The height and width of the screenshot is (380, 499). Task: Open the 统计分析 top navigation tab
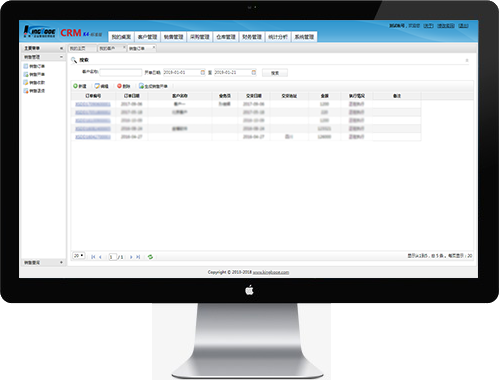point(278,37)
